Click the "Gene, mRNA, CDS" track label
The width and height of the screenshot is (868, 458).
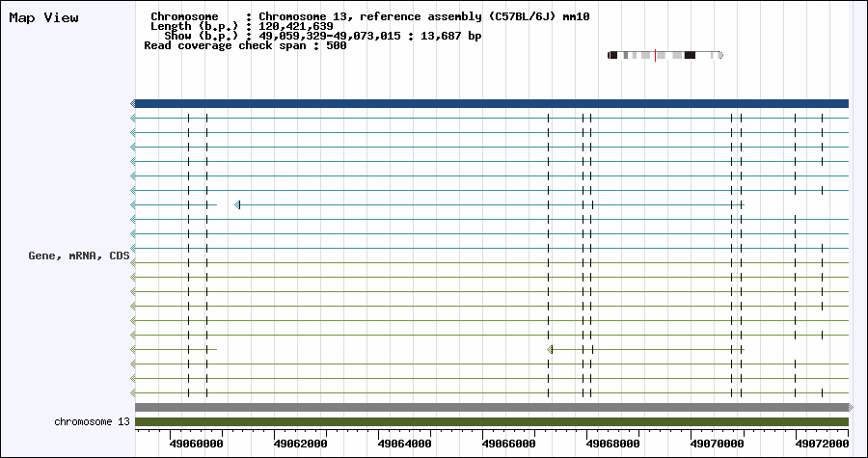79,256
